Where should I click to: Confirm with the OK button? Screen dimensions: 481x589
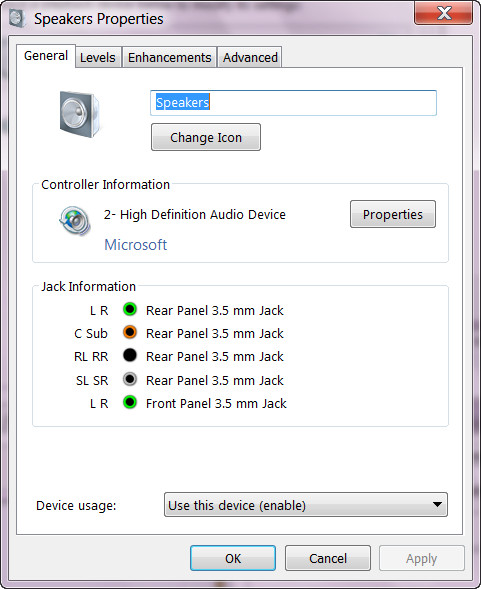click(x=233, y=558)
